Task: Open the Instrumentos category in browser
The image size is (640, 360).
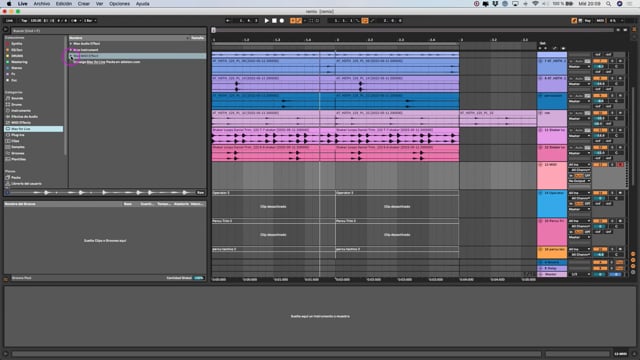Action: coord(20,111)
